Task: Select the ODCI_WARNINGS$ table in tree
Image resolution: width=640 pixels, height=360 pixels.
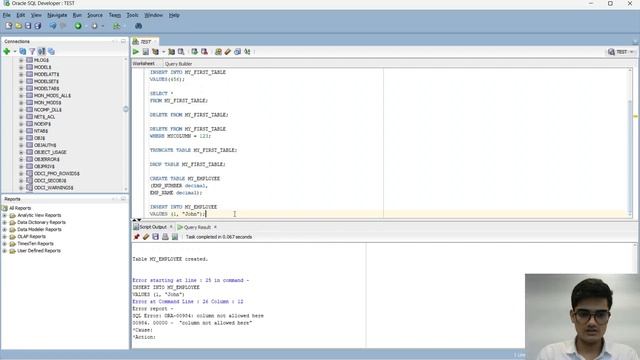Action: coord(53,188)
